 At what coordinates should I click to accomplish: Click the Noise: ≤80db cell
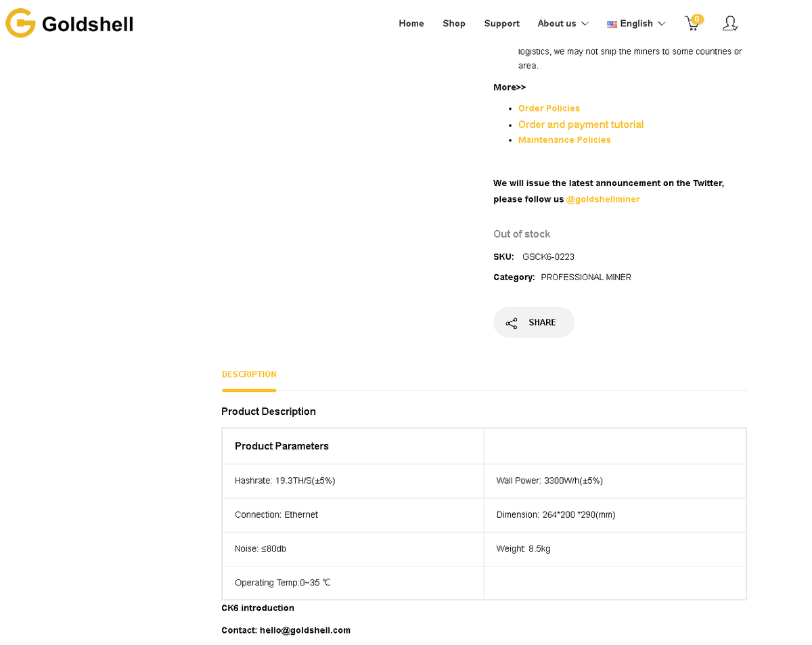(x=353, y=549)
